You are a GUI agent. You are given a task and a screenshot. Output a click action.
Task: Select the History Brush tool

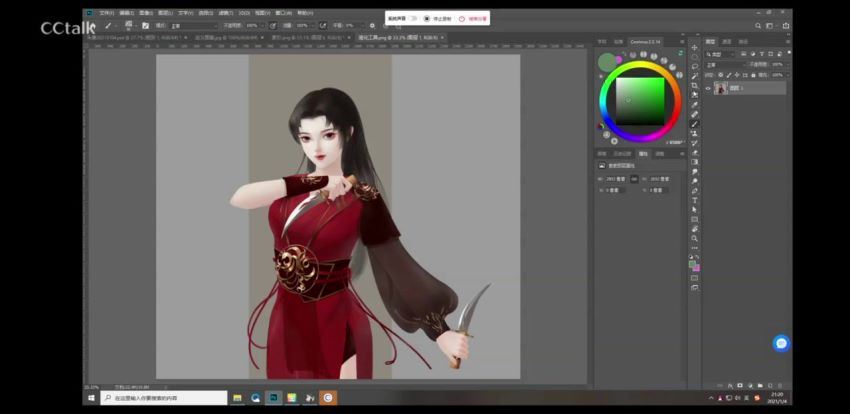tap(694, 143)
